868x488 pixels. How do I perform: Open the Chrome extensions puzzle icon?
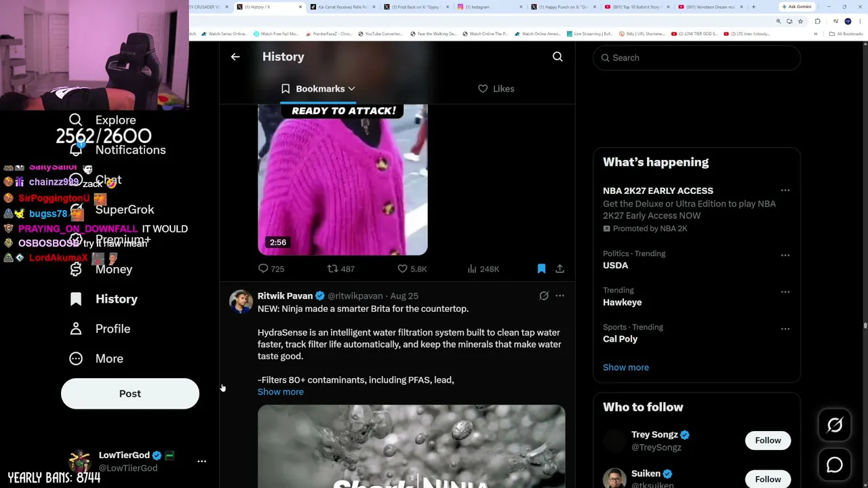[817, 21]
